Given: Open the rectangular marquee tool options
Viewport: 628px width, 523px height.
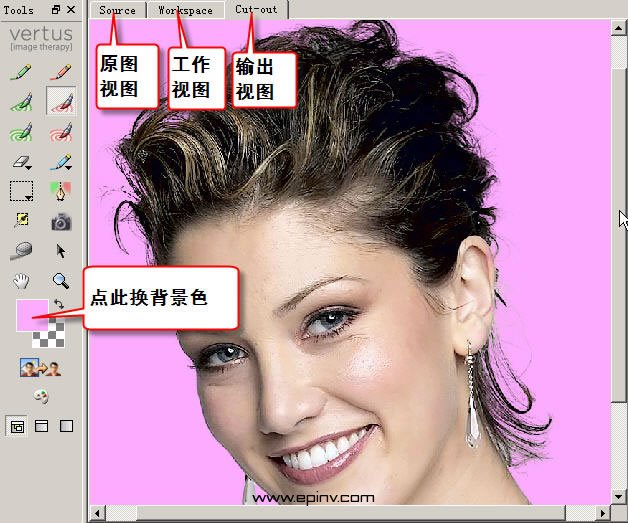Looking at the screenshot, I should tap(22, 191).
